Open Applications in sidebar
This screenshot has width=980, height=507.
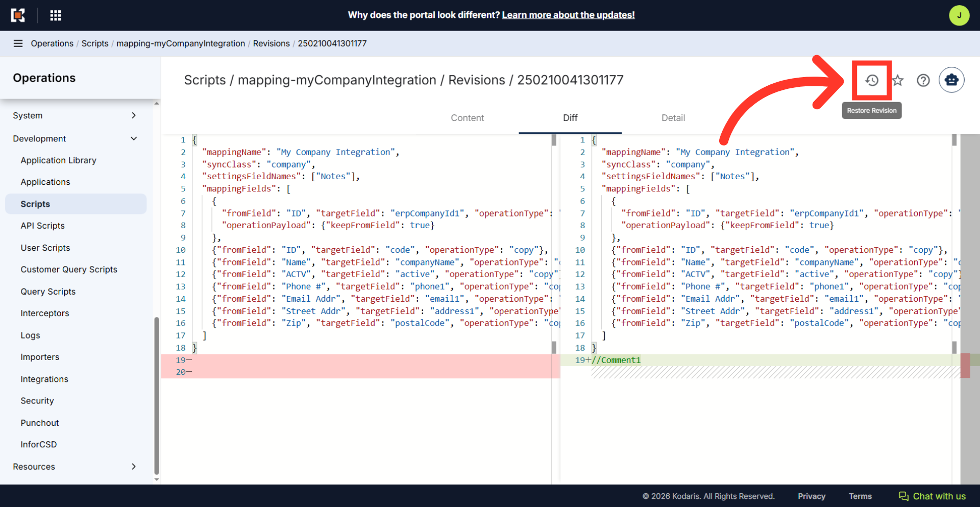[45, 182]
